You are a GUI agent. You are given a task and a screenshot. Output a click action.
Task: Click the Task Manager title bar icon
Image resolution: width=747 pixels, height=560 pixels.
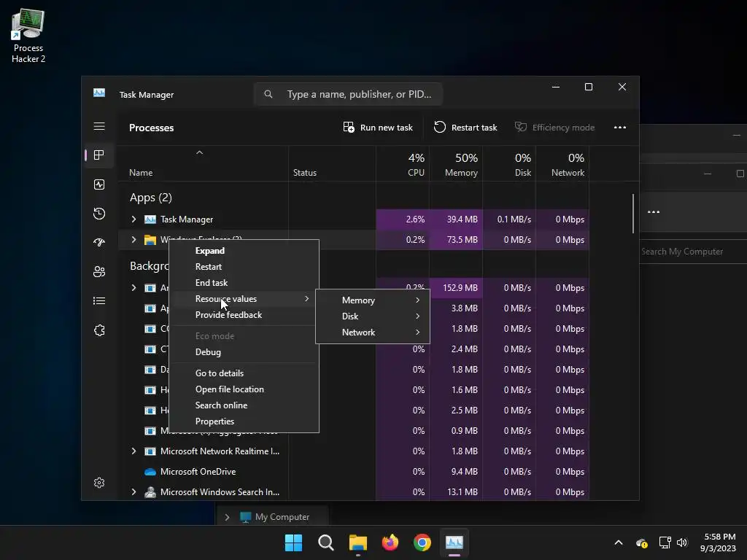99,93
